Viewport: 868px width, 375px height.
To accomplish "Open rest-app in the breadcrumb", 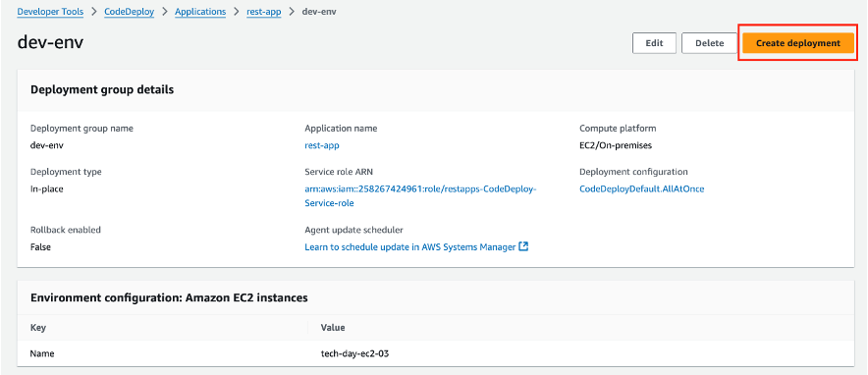I will tap(264, 12).
